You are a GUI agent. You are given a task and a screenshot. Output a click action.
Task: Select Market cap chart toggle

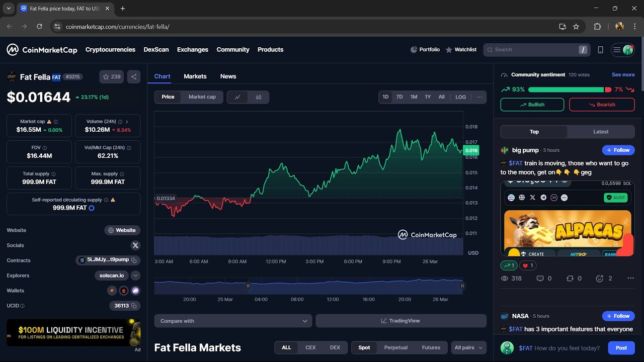(202, 97)
